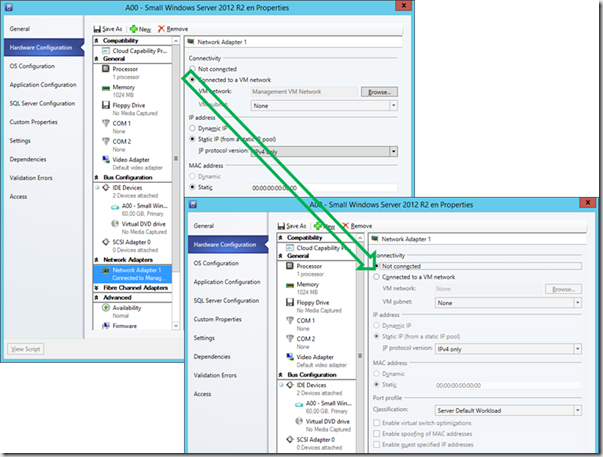Select Firmware icon in back window
Image resolution: width=603 pixels, height=457 pixels.
coord(106,326)
